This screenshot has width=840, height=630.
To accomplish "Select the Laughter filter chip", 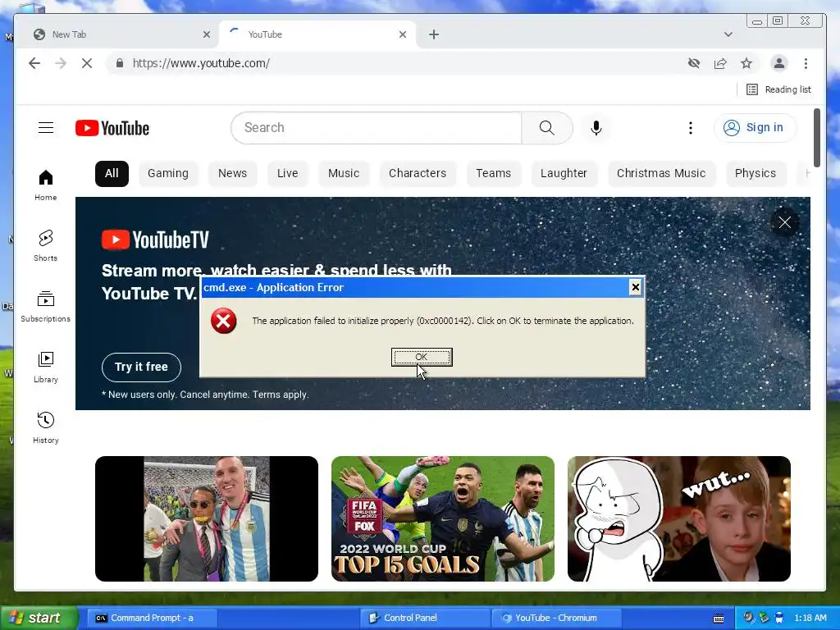I will click(x=564, y=174).
